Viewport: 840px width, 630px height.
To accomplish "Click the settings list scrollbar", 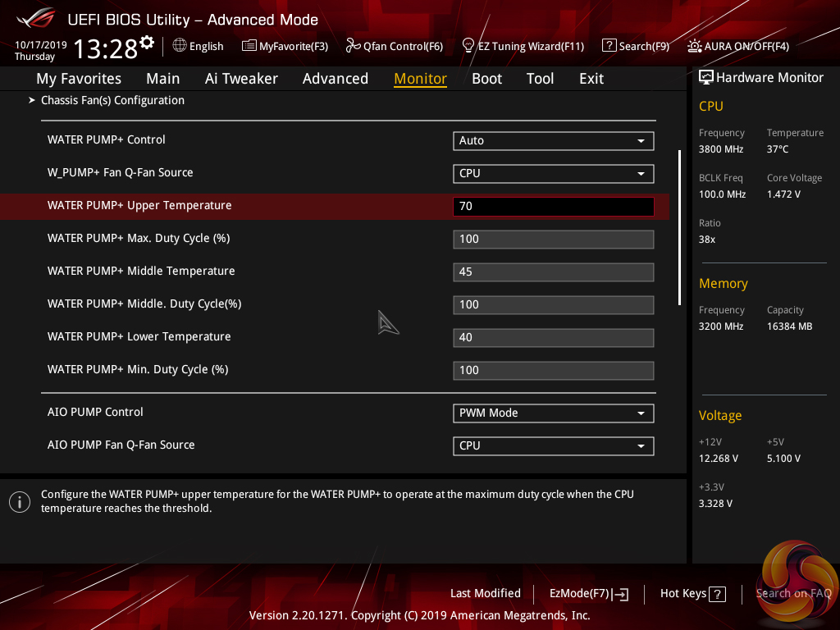I will [x=679, y=228].
